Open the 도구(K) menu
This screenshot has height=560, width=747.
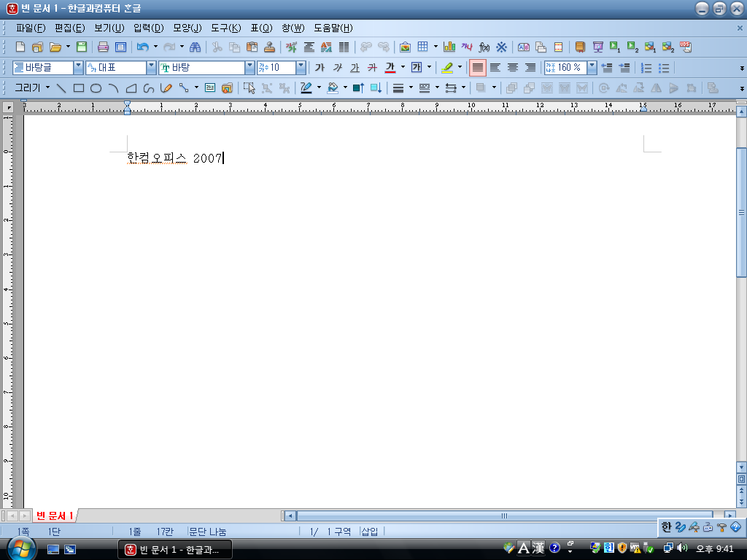pos(226,28)
